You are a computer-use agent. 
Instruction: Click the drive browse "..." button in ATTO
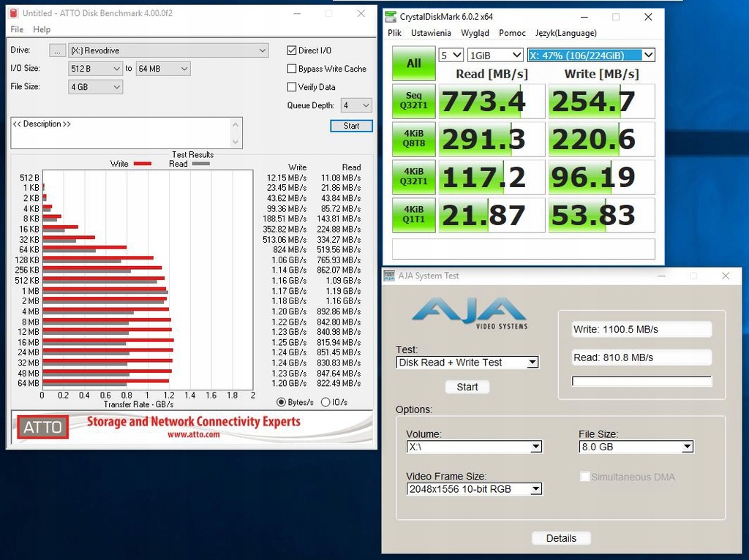pyautogui.click(x=57, y=50)
